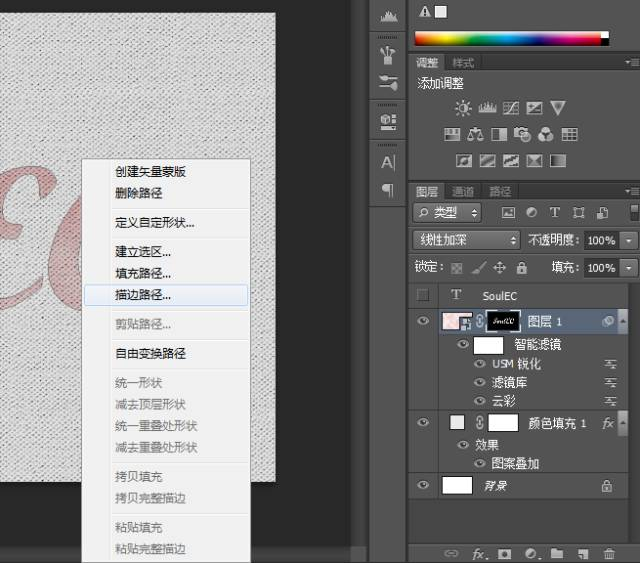
Task: Filter layers by adjustment layers icon
Action: [x=531, y=213]
